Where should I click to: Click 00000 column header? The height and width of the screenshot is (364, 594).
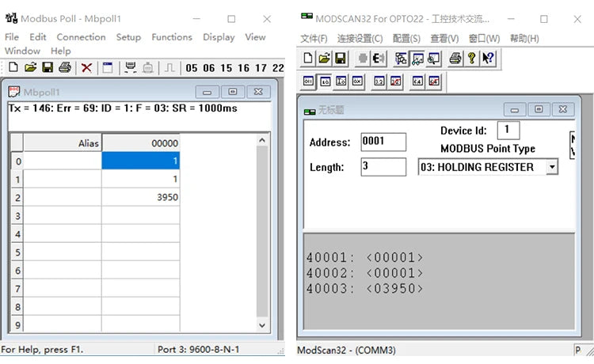coord(140,143)
